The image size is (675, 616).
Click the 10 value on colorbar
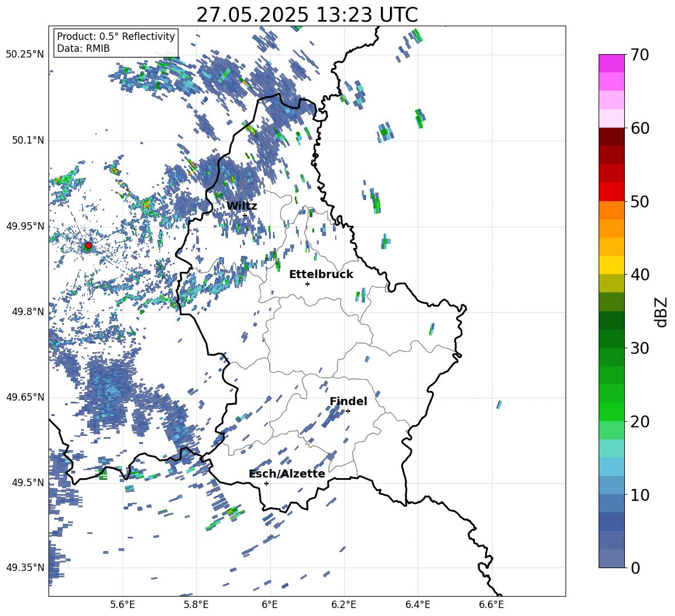pyautogui.click(x=640, y=495)
